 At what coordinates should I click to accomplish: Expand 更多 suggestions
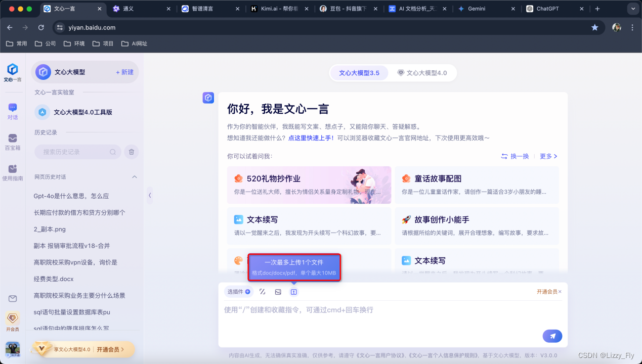coord(548,156)
